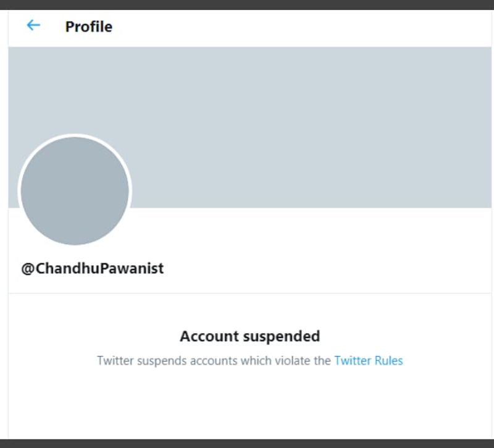The image size is (494, 448).
Task: Click the @ChandhuPawanist username
Action: point(93,269)
